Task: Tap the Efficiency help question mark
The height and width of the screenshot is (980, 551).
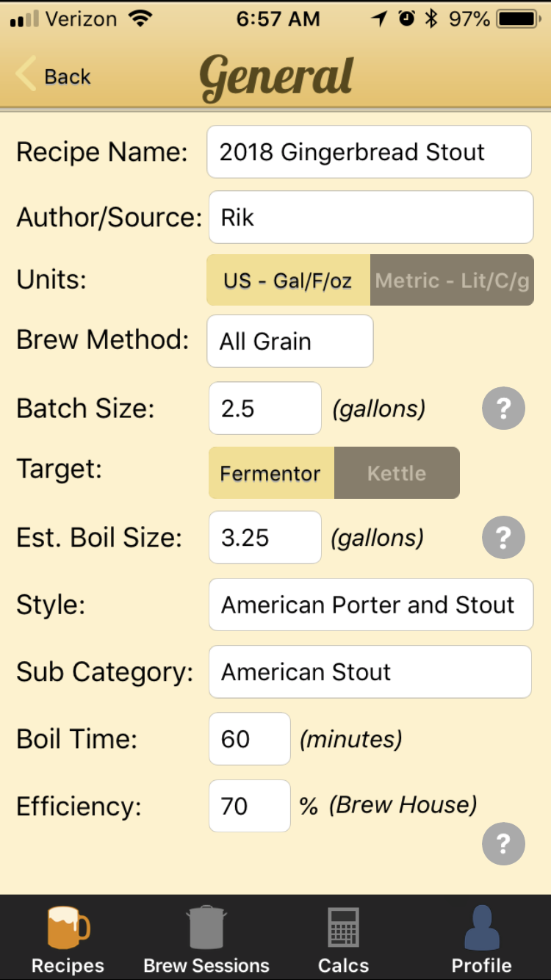Action: point(503,844)
